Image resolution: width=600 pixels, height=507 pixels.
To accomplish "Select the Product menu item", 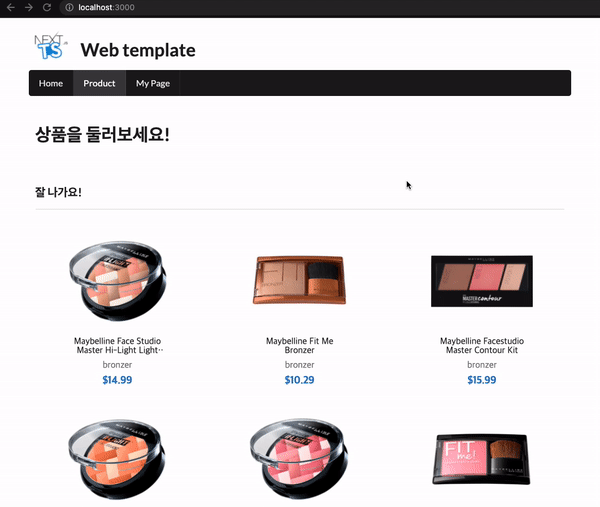I will pyautogui.click(x=99, y=83).
